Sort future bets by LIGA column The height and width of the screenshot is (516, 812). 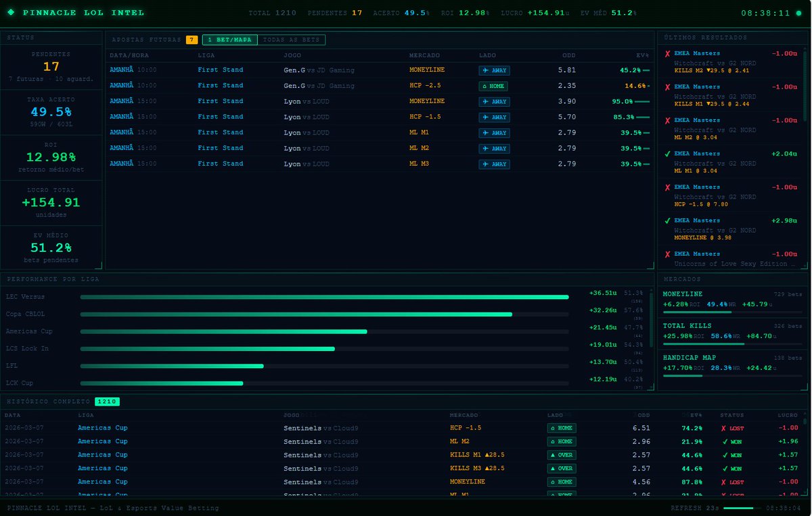point(206,55)
